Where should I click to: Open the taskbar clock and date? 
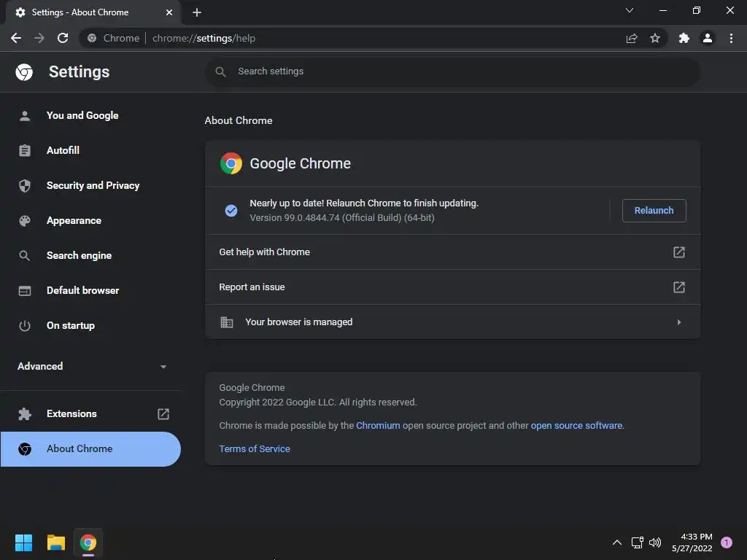692,542
